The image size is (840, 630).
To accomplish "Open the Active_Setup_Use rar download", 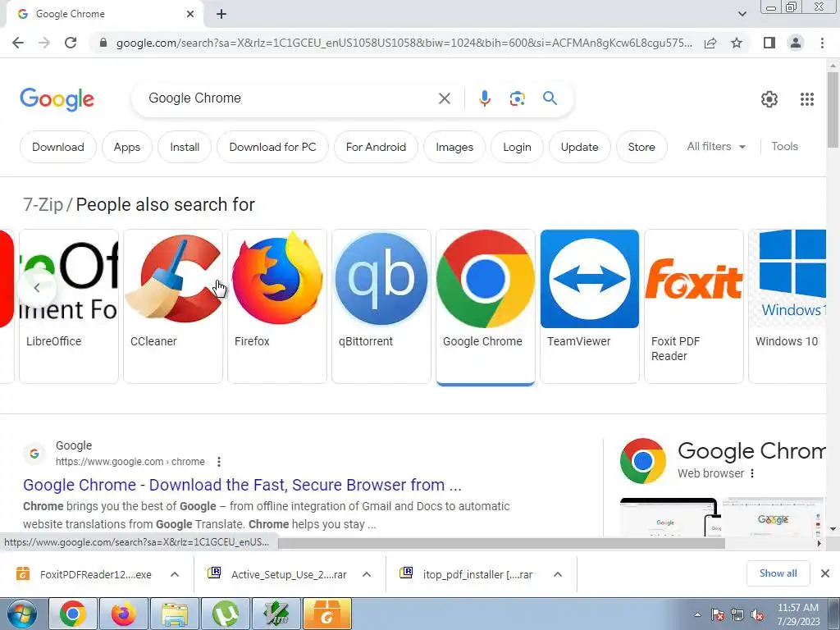I will point(277,574).
